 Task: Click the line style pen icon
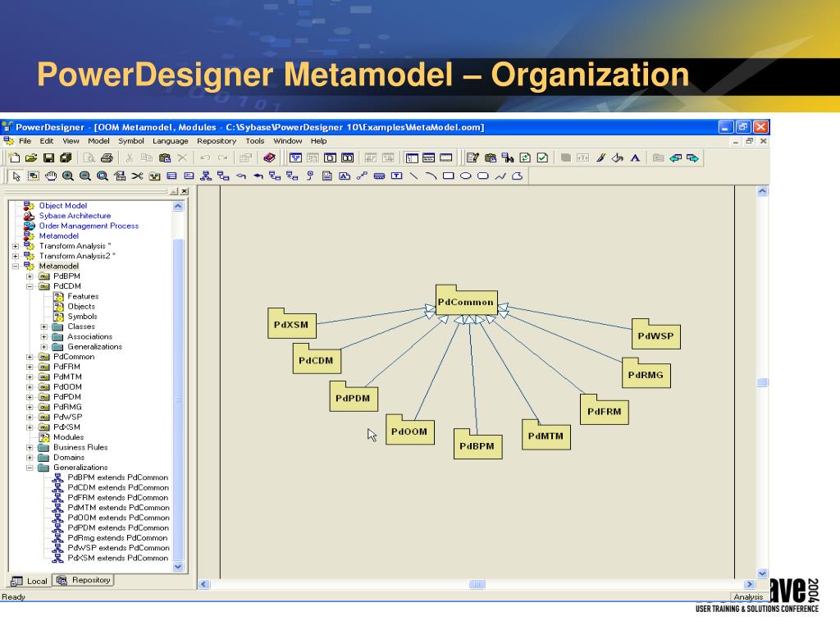click(600, 157)
